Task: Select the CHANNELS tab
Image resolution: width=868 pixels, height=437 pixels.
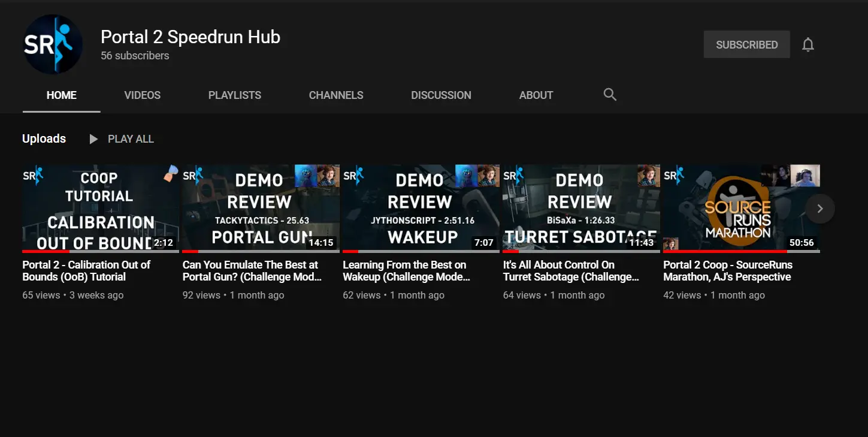Action: point(335,95)
